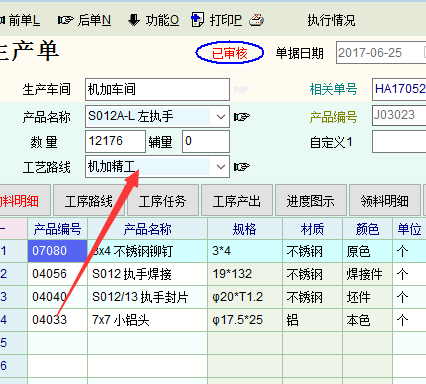
Task: Click the 数量 input field with 12176
Action: [115, 141]
